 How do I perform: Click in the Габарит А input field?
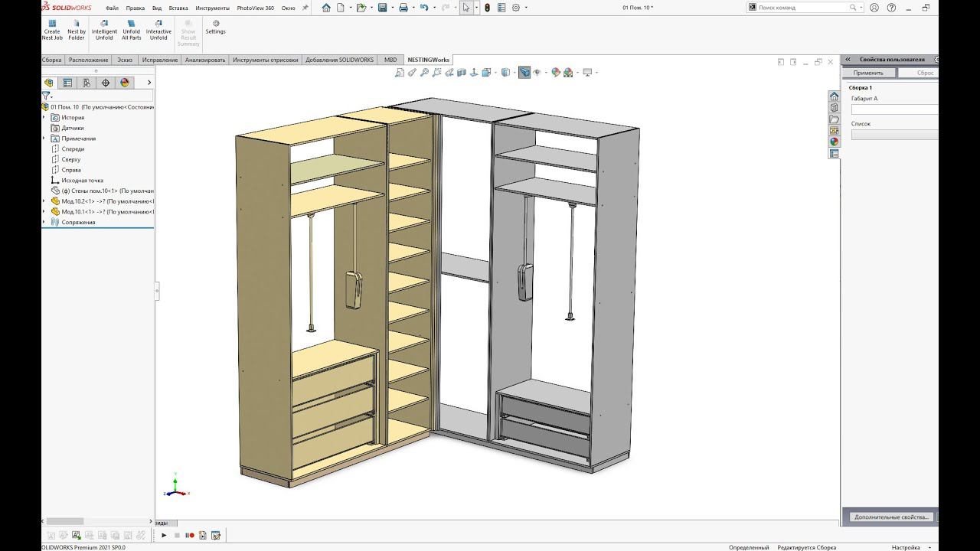[894, 109]
